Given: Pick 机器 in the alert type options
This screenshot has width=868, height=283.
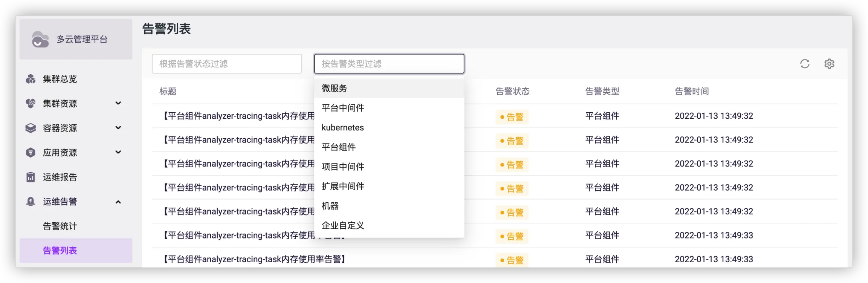Looking at the screenshot, I should [x=330, y=206].
